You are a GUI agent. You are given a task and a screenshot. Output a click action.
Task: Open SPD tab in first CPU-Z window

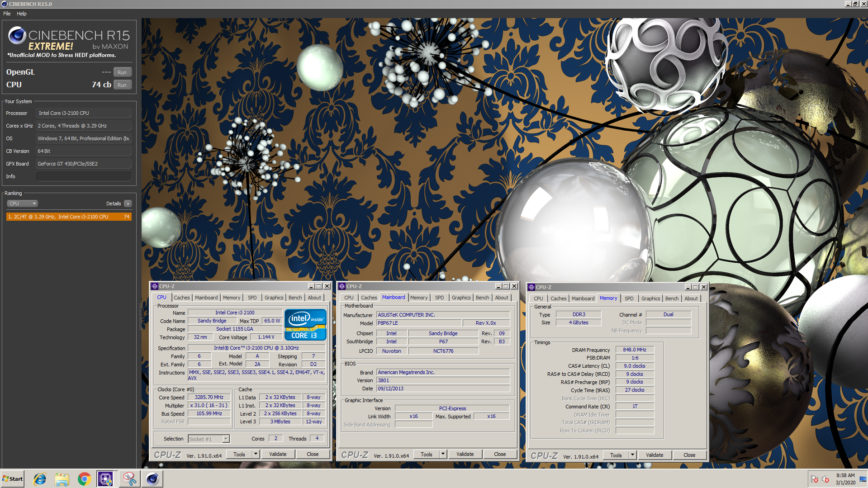[252, 298]
